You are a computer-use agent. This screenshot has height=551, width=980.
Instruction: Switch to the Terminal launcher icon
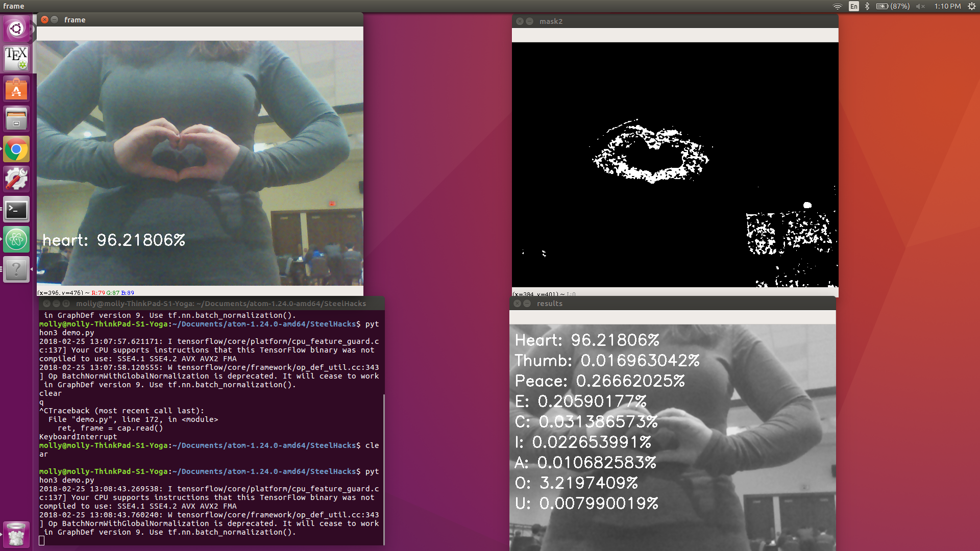16,210
